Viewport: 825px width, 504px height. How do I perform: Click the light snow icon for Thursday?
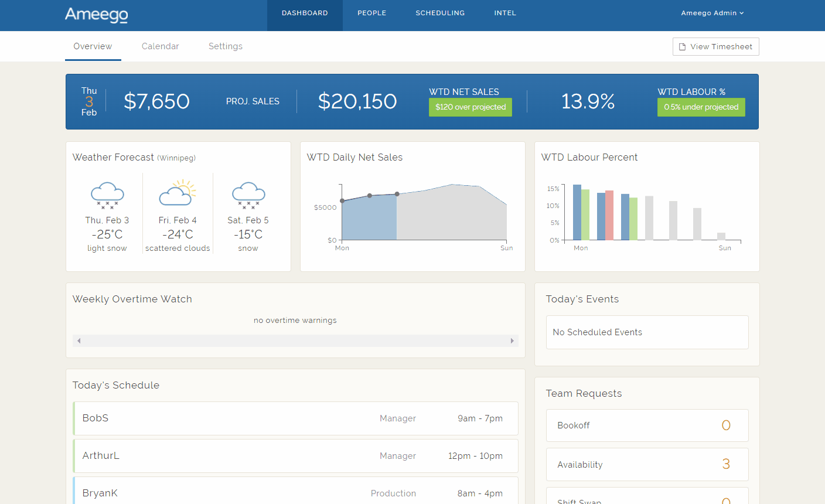(107, 195)
